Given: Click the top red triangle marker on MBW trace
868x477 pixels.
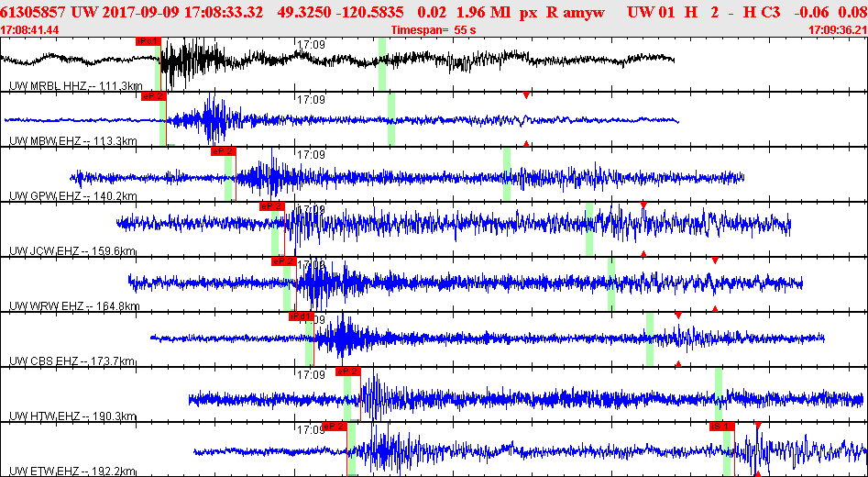Looking at the screenshot, I should pos(526,95).
